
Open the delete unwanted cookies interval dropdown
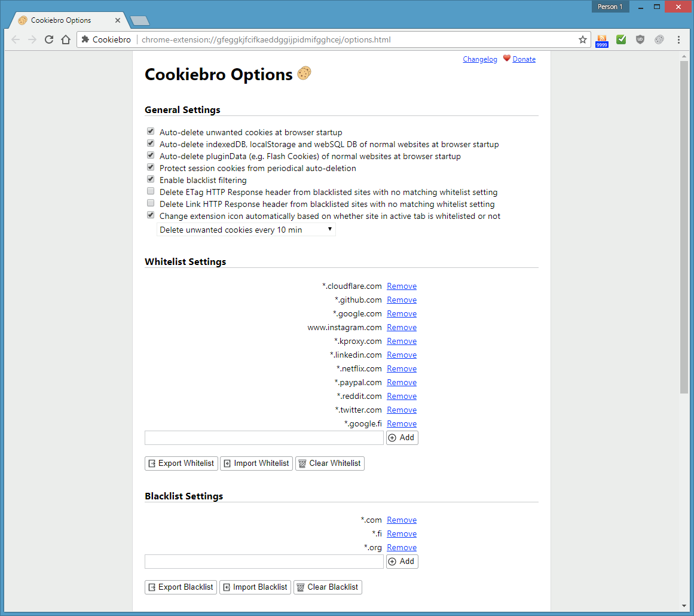pos(246,230)
